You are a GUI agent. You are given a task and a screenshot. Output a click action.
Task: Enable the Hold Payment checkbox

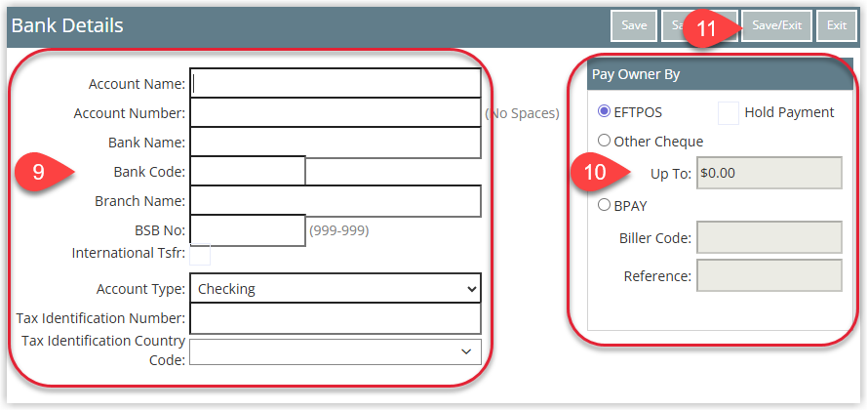729,113
